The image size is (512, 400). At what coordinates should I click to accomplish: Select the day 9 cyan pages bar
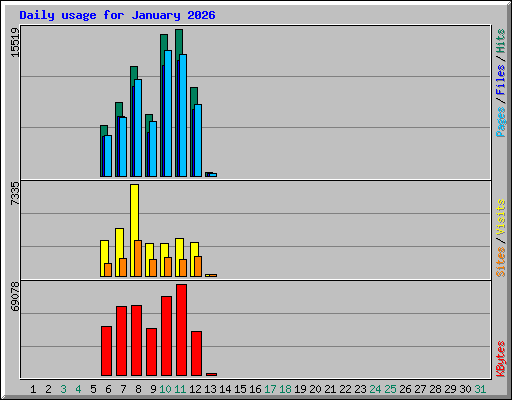(153, 149)
